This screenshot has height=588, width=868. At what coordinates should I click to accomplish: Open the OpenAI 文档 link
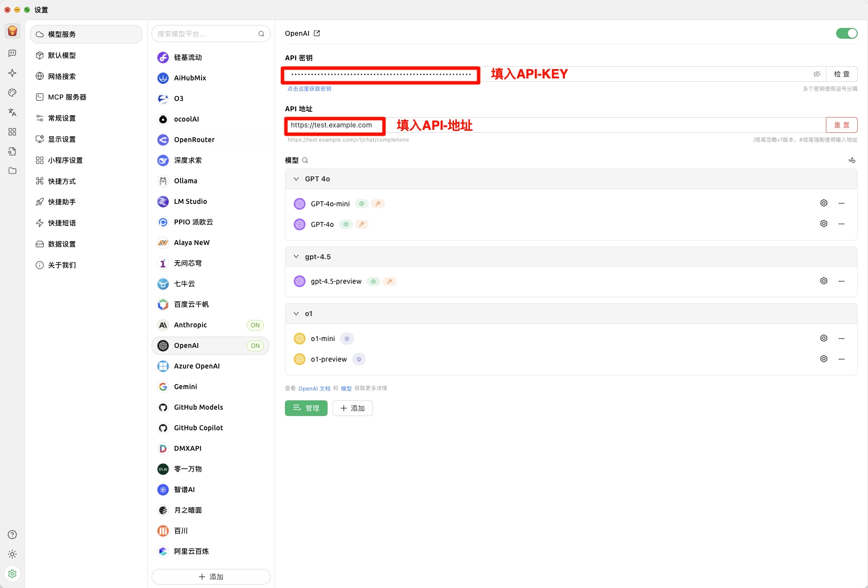click(x=314, y=388)
